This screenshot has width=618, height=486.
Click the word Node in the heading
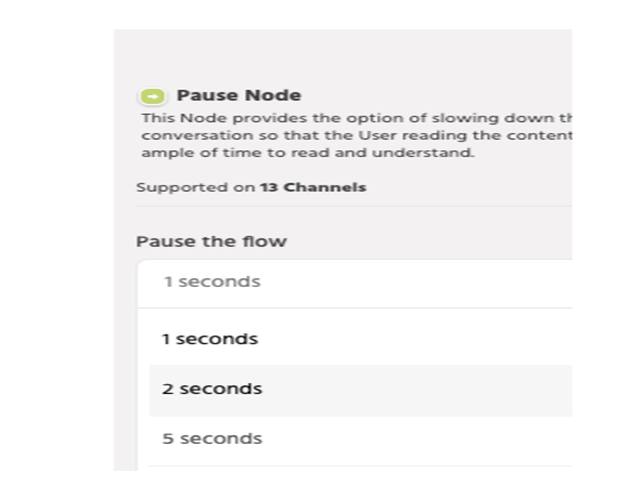click(278, 96)
